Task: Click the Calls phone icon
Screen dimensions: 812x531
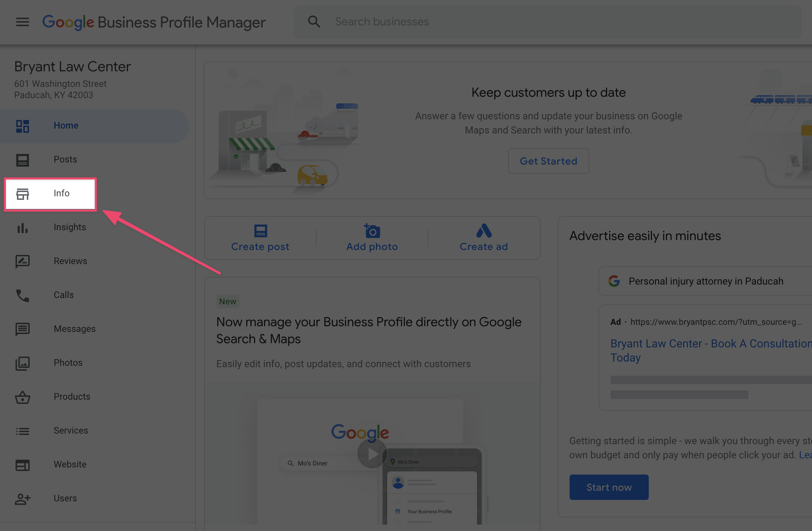Action: [x=23, y=296]
